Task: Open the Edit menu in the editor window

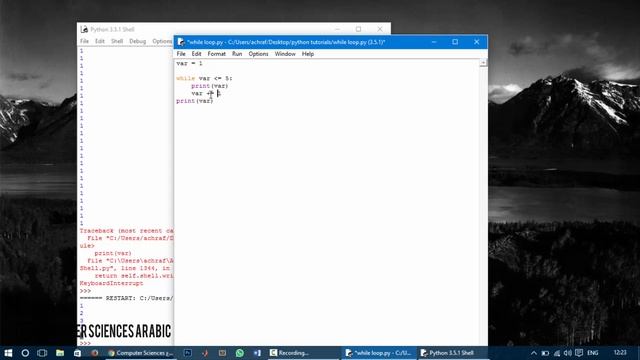Action: tap(196, 54)
